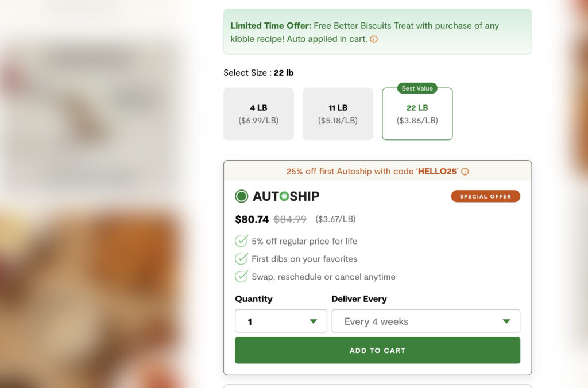
Task: Select the 22 LB size option
Action: coord(417,114)
